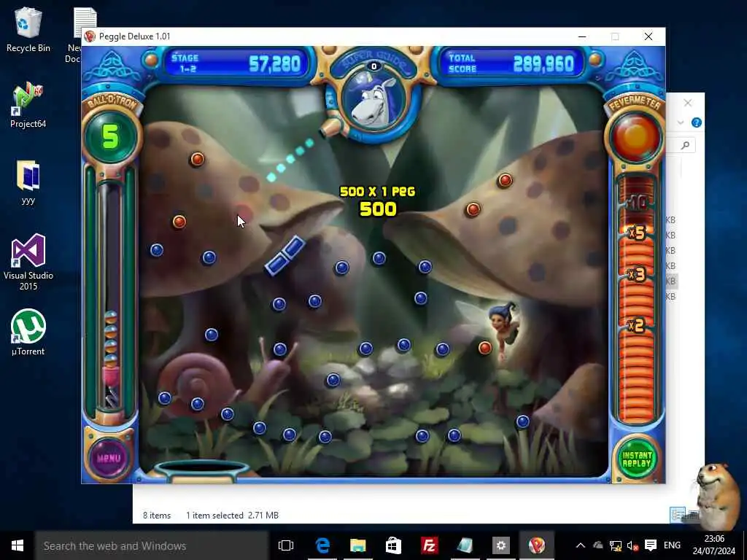Open the Settings gear taskbar icon
The image size is (747, 560).
(x=500, y=545)
